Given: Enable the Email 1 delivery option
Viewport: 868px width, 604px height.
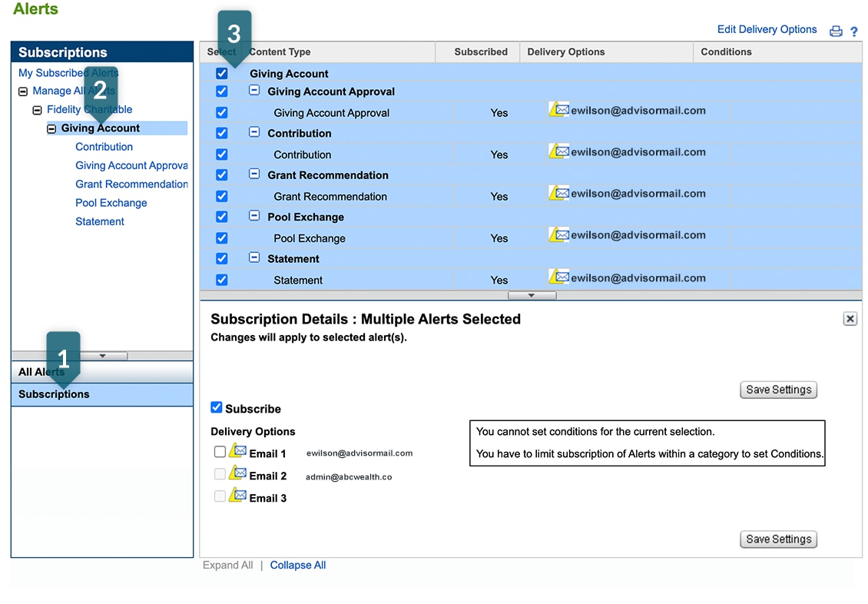Looking at the screenshot, I should [x=220, y=452].
